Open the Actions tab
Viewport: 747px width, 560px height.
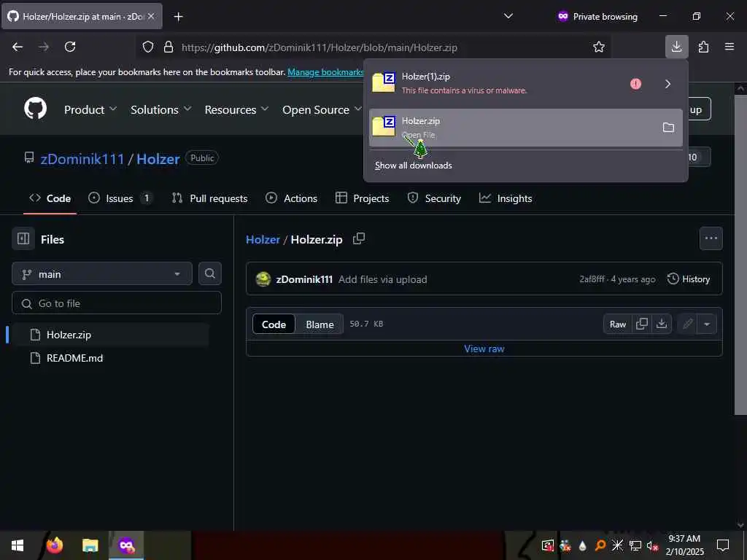(x=292, y=198)
